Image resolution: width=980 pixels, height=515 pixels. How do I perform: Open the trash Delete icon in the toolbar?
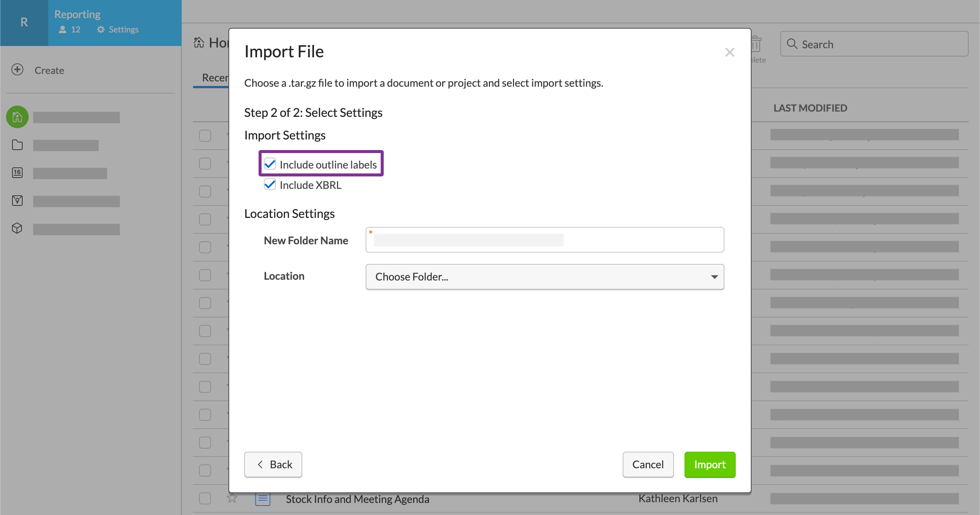click(x=756, y=44)
